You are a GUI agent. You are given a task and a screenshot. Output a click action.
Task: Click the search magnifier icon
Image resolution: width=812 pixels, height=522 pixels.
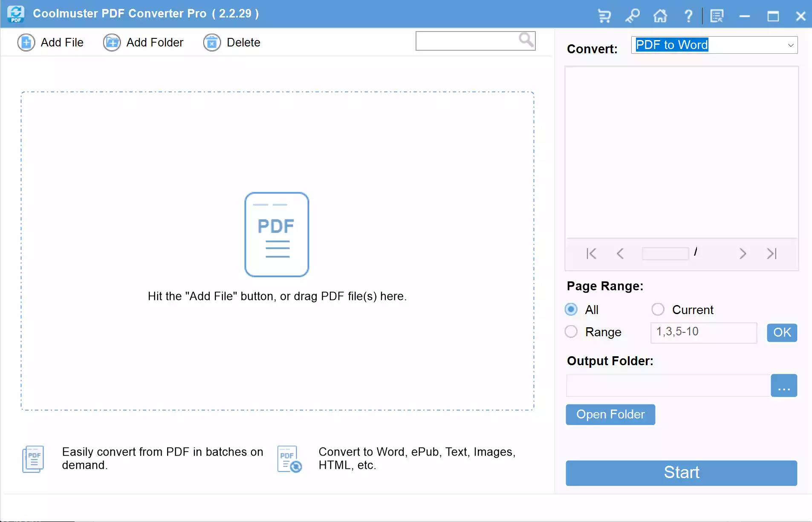[526, 40]
